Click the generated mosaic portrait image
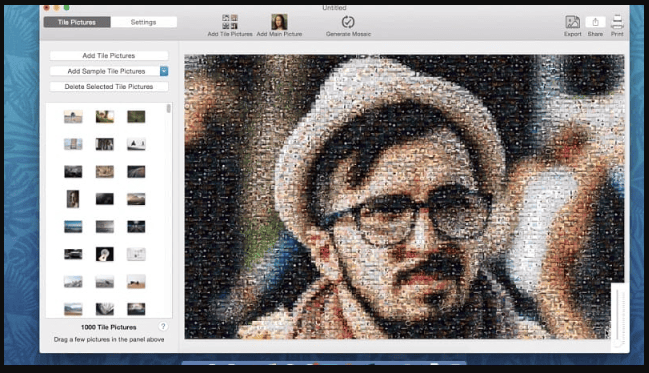649x373 pixels. tap(404, 197)
